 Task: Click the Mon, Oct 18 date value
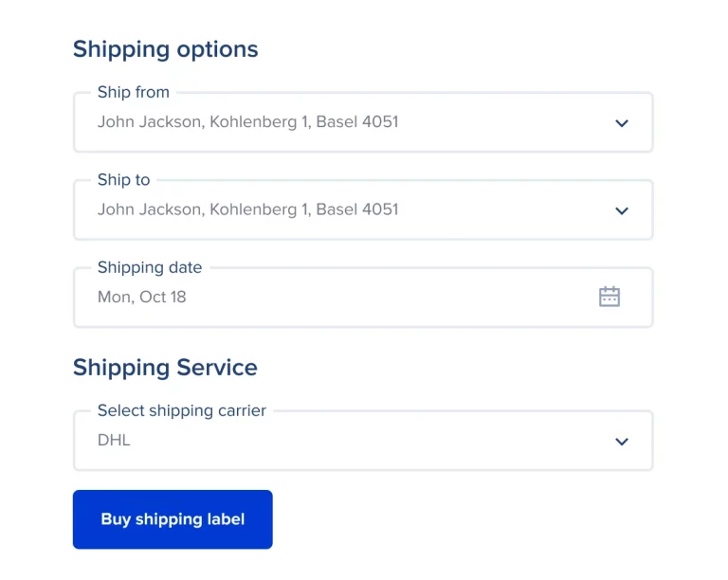coord(142,297)
